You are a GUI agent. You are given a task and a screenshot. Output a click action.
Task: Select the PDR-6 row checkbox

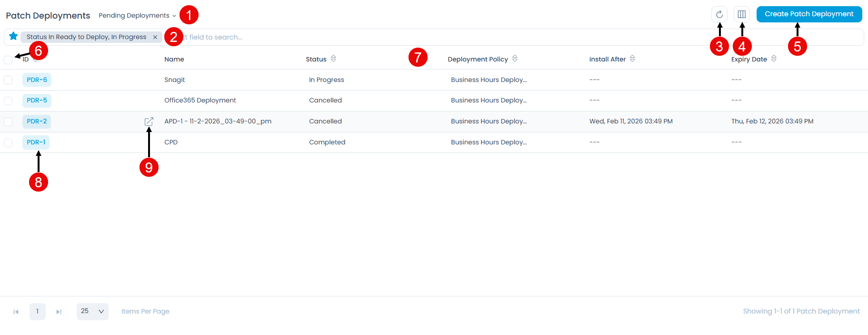pos(8,80)
